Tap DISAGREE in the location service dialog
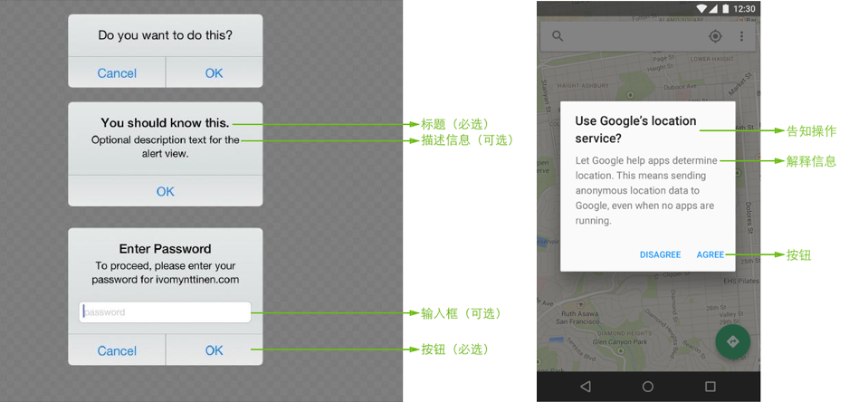 (660, 254)
